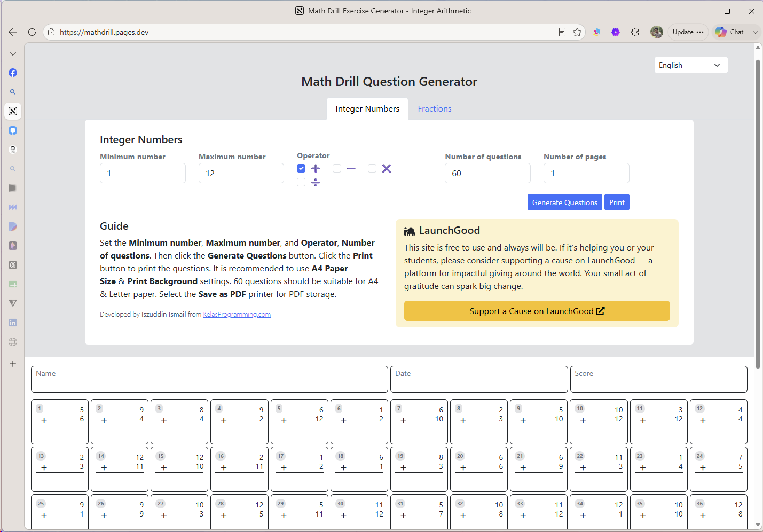Add a new sidebar tab with plus icon
The width and height of the screenshot is (763, 532).
point(13,364)
